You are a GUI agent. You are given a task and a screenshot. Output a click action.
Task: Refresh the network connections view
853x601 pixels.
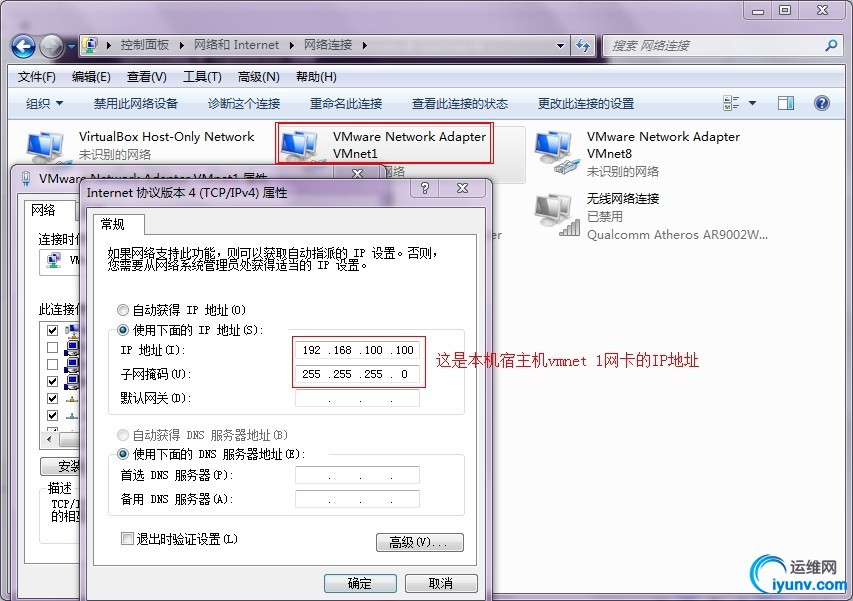(583, 46)
